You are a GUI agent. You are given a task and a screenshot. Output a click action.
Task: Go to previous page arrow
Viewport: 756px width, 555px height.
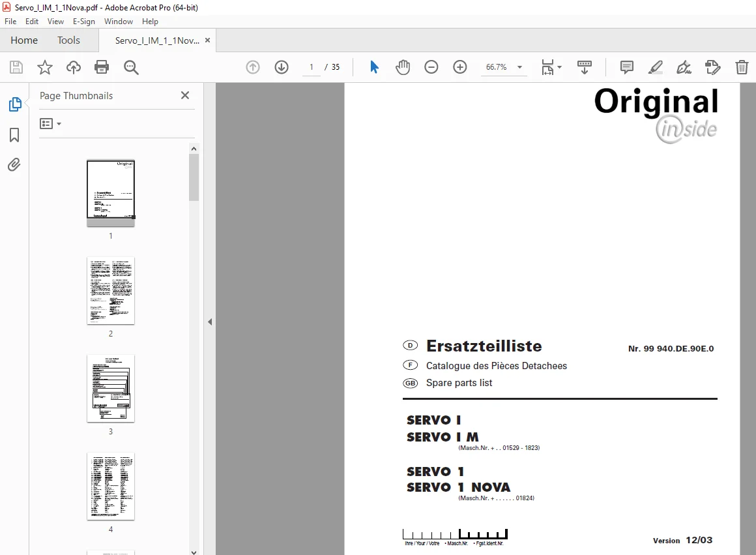253,67
